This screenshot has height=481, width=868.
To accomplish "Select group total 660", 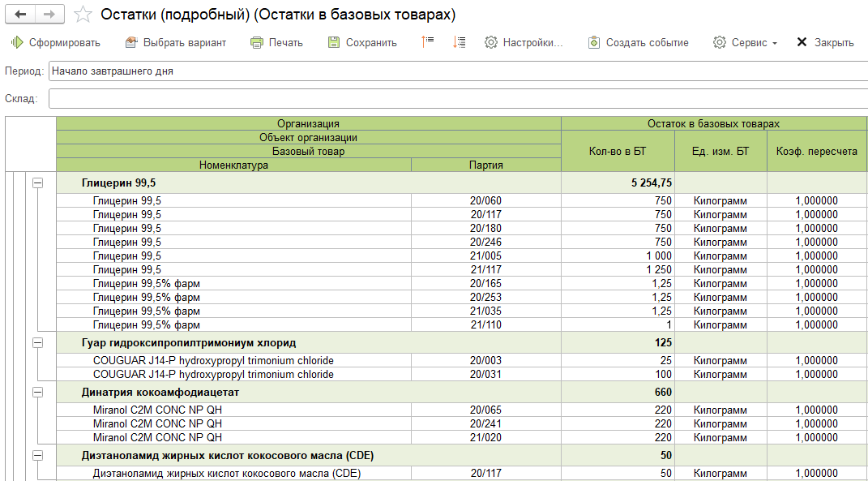I will [663, 392].
